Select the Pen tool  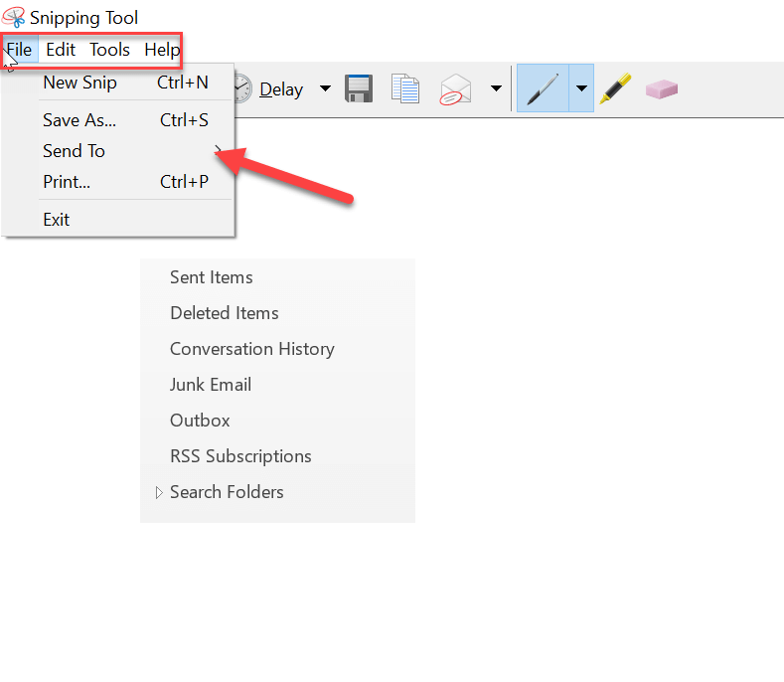(x=543, y=88)
